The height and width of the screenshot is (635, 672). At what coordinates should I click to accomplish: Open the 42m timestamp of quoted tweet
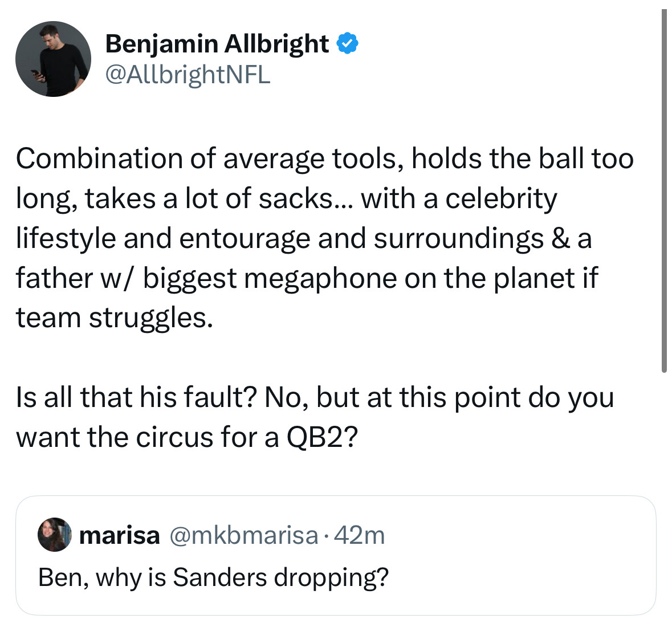pyautogui.click(x=359, y=535)
